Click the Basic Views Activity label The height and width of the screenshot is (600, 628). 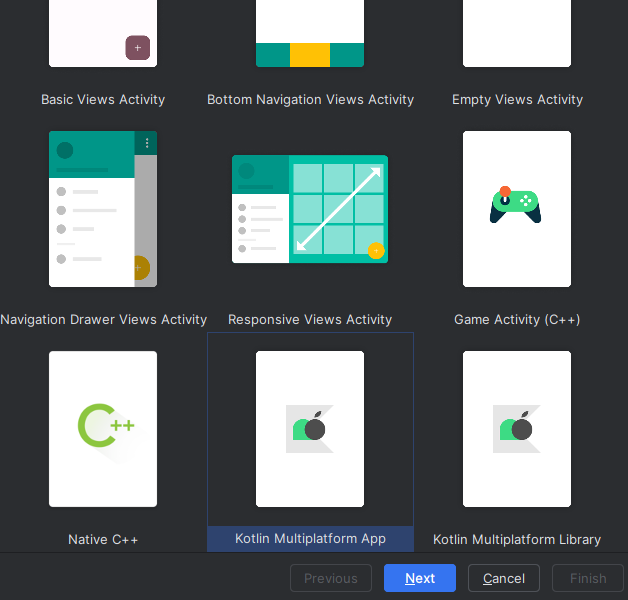(103, 99)
